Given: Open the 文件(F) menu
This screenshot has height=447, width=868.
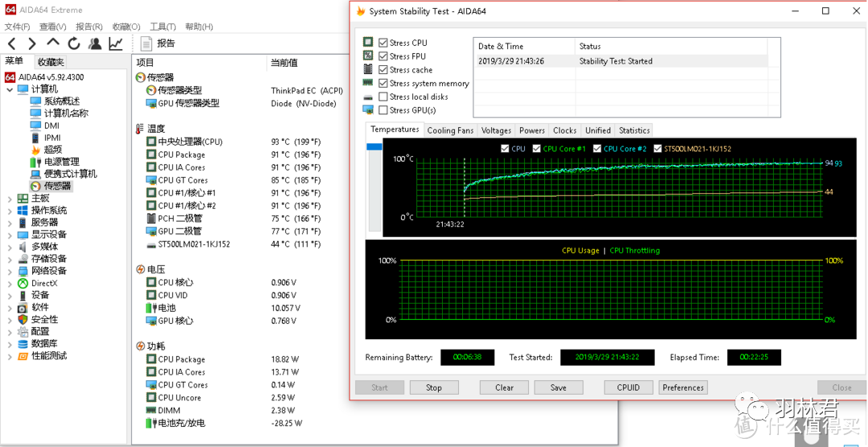Looking at the screenshot, I should point(18,27).
